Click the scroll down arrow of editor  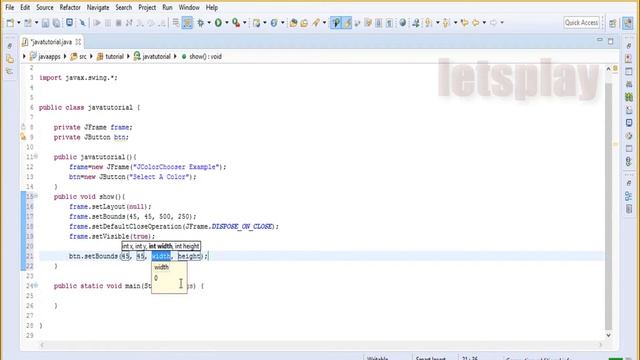coord(608,335)
